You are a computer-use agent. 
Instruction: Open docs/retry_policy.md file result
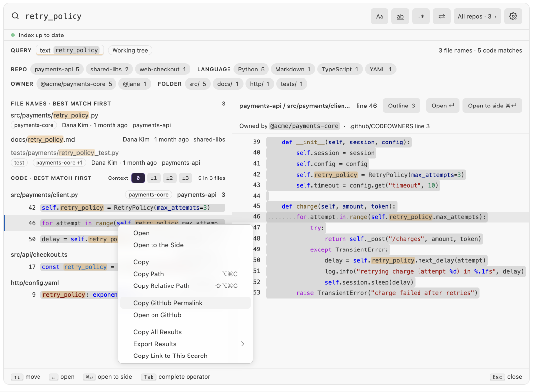[x=117, y=139]
